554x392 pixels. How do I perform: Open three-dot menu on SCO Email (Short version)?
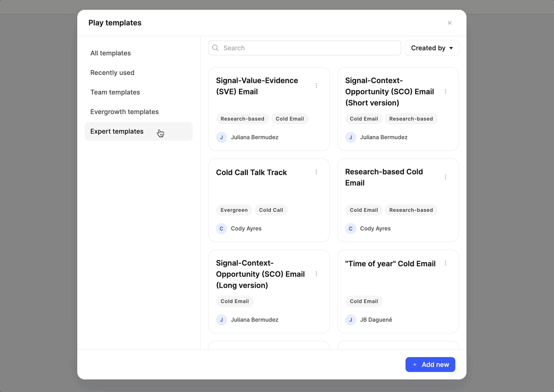coord(446,91)
